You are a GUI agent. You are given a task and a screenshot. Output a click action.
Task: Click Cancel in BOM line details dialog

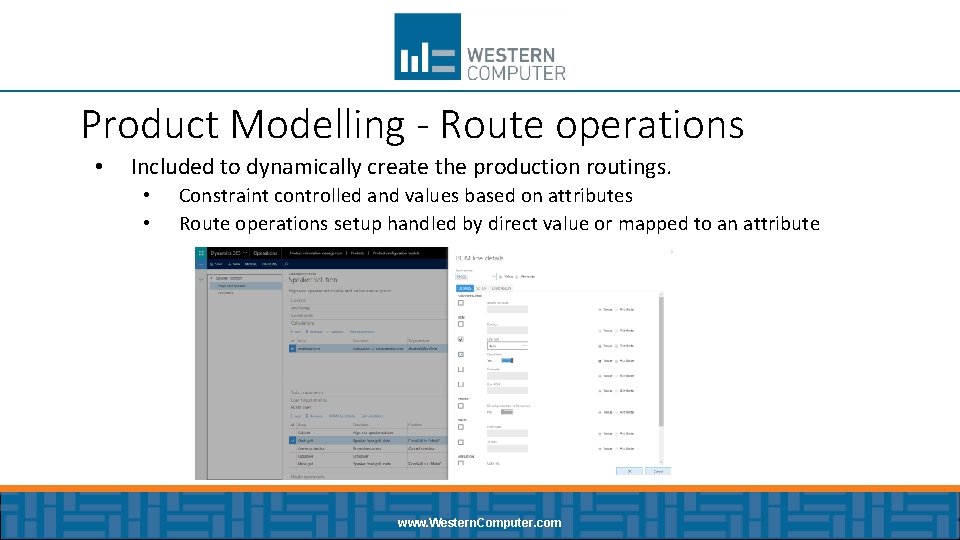pyautogui.click(x=658, y=471)
